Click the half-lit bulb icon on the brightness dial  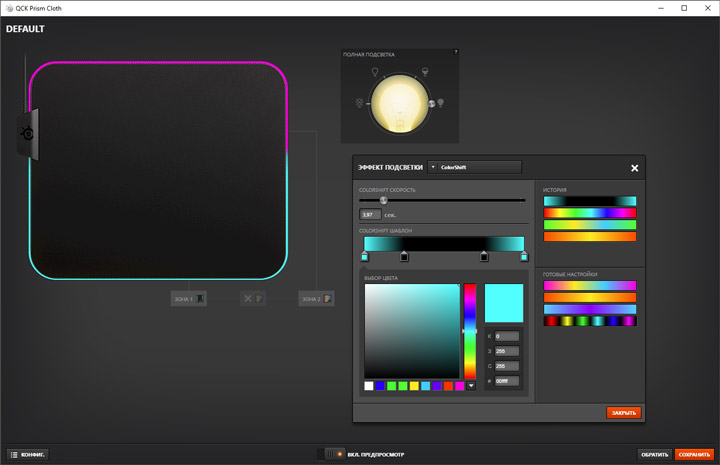(425, 71)
